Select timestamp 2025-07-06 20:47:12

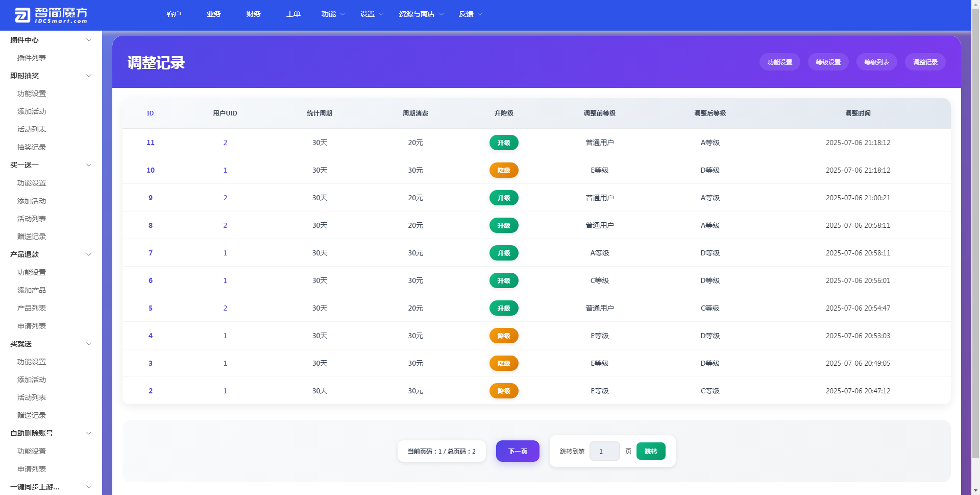[858, 391]
